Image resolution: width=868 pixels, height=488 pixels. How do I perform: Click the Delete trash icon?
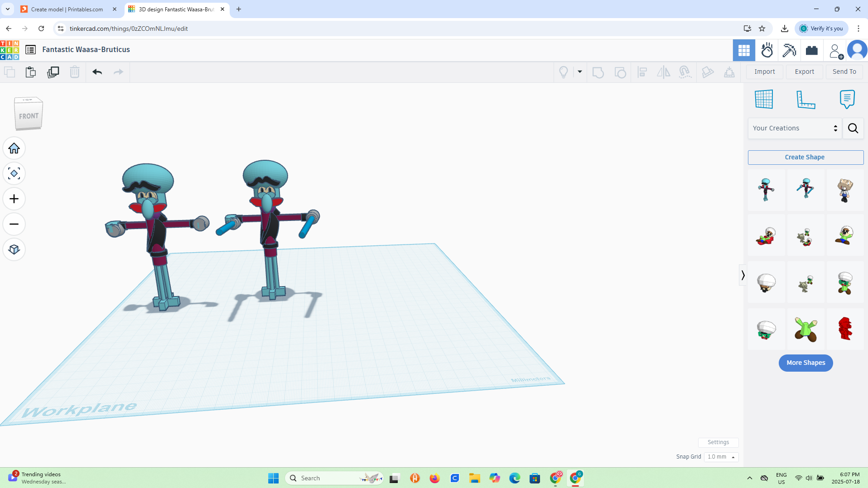point(75,72)
